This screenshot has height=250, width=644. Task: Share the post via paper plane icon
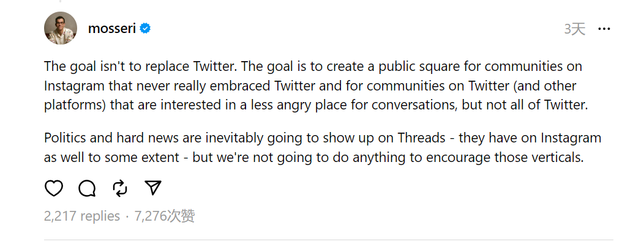coord(153,188)
